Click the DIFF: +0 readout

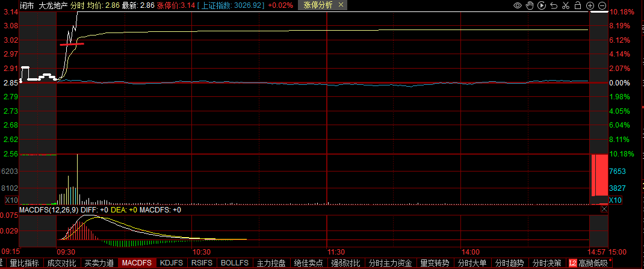(x=94, y=210)
